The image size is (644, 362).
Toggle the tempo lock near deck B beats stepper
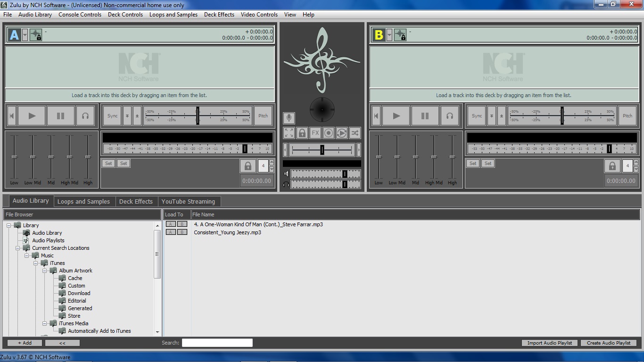click(x=612, y=165)
